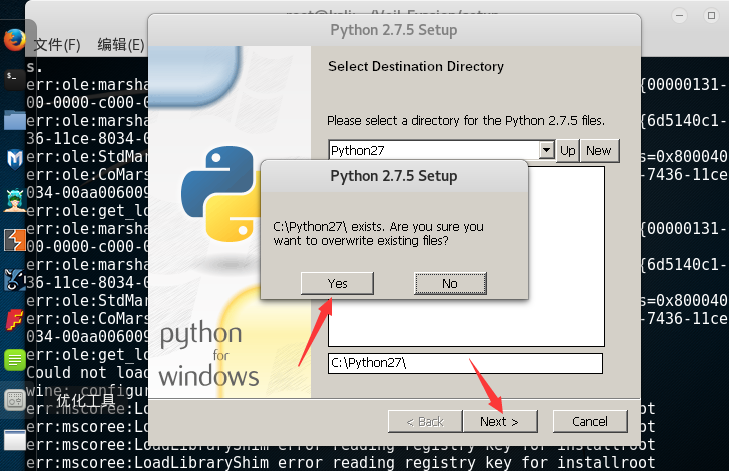The width and height of the screenshot is (729, 471).
Task: Open the 文件(F) terminal menu
Action: point(57,45)
